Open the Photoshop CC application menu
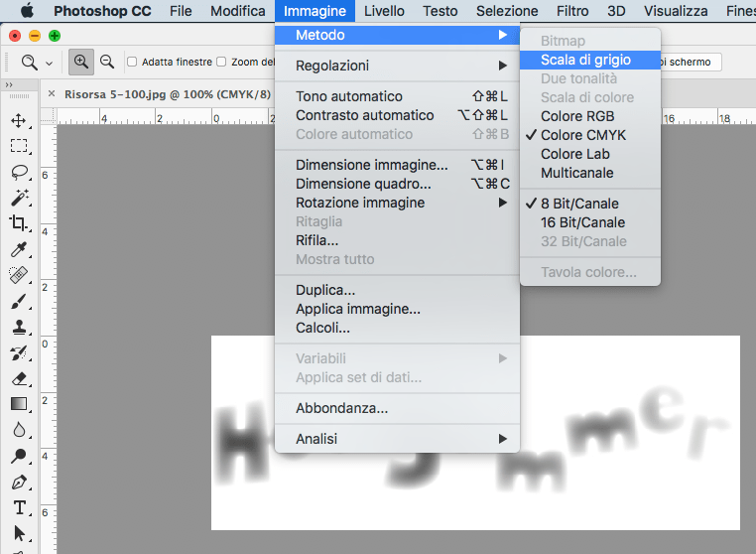The width and height of the screenshot is (756, 554). point(102,11)
